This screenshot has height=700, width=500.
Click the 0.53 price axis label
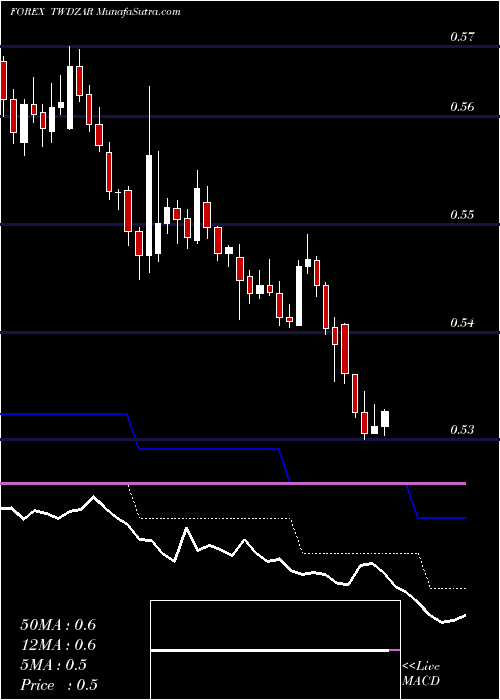point(462,429)
